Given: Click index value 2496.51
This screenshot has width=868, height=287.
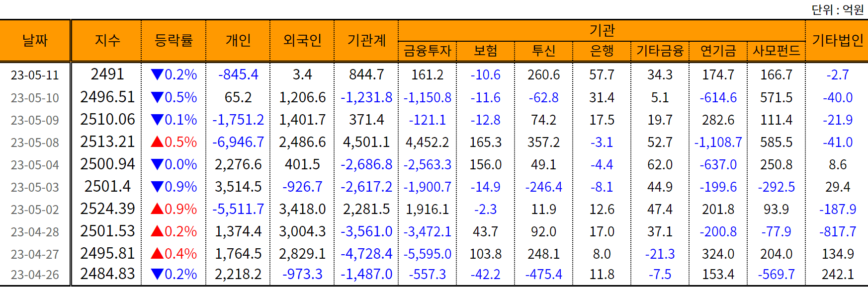Looking at the screenshot, I should tap(107, 97).
